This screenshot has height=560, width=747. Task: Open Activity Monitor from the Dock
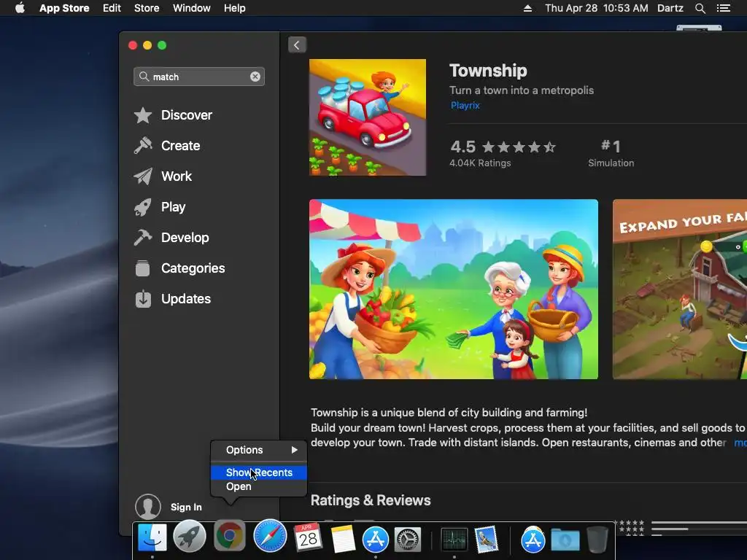coord(454,540)
